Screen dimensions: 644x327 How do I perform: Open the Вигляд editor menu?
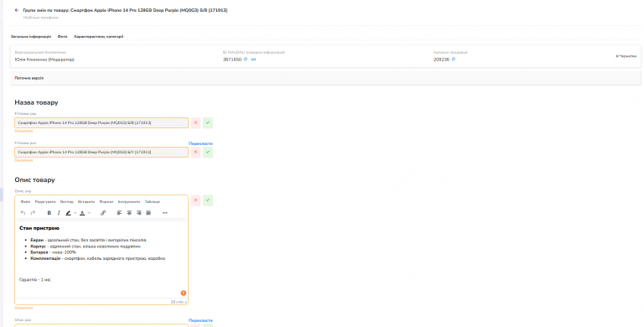click(x=66, y=202)
